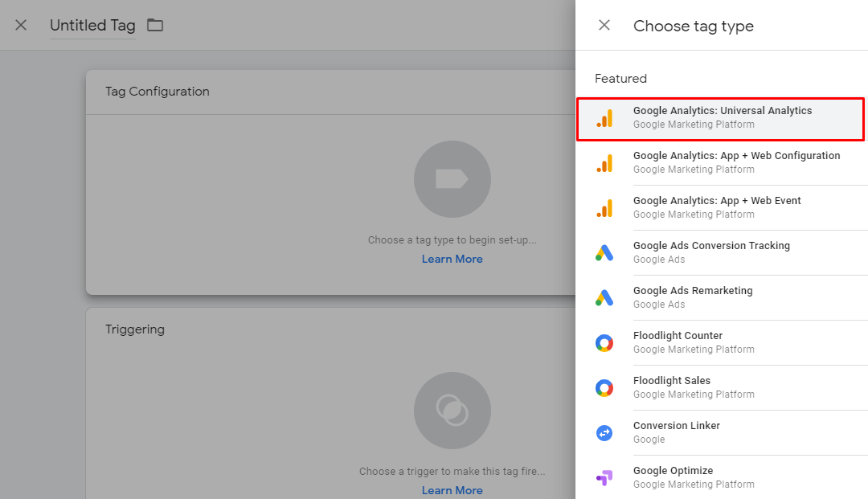Click the folder icon beside Untitled Tag
The height and width of the screenshot is (499, 868).
154,25
